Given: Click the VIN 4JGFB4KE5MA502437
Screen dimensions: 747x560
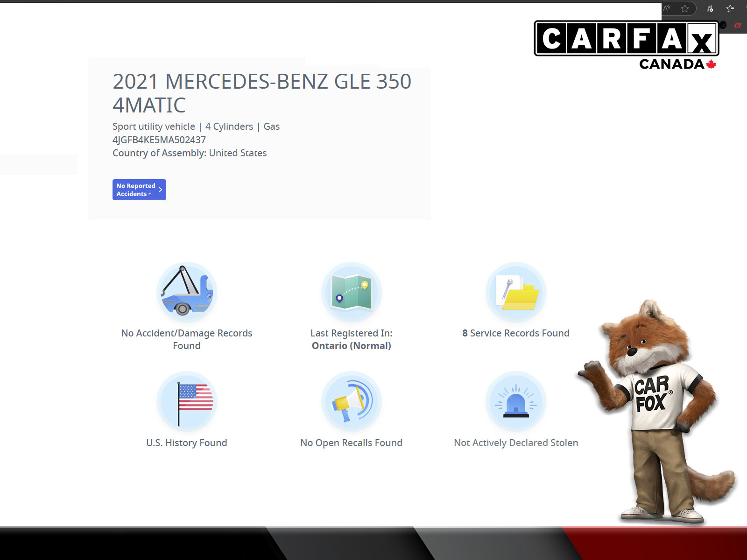Looking at the screenshot, I should pos(159,140).
